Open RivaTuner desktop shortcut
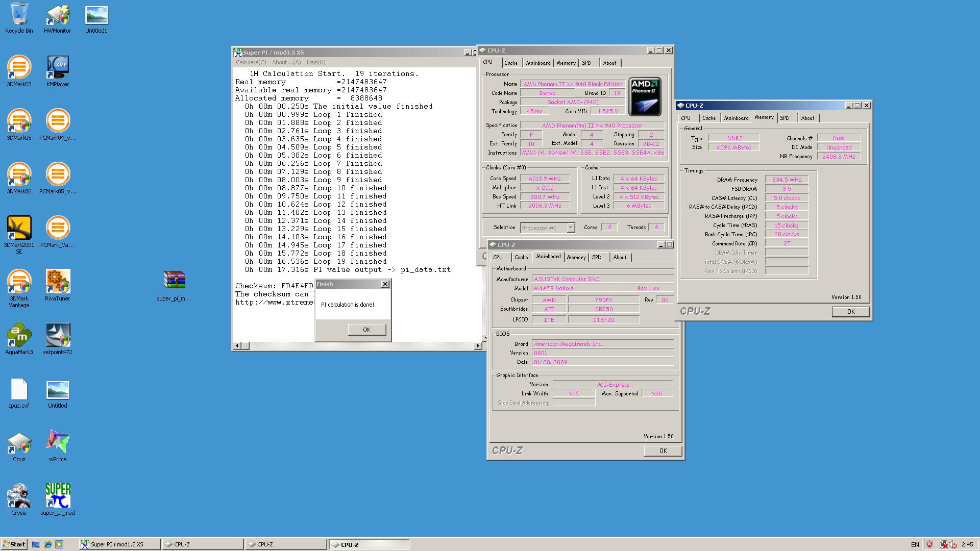 coord(57,285)
